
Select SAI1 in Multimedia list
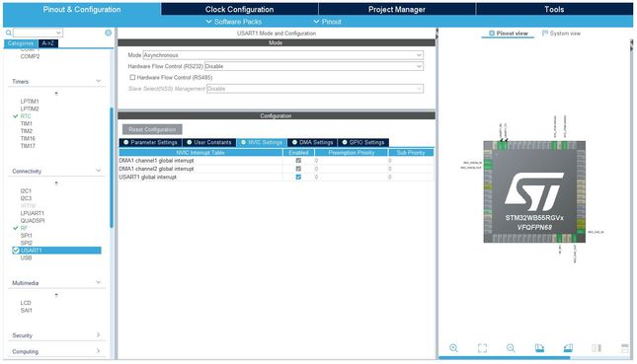point(26,310)
